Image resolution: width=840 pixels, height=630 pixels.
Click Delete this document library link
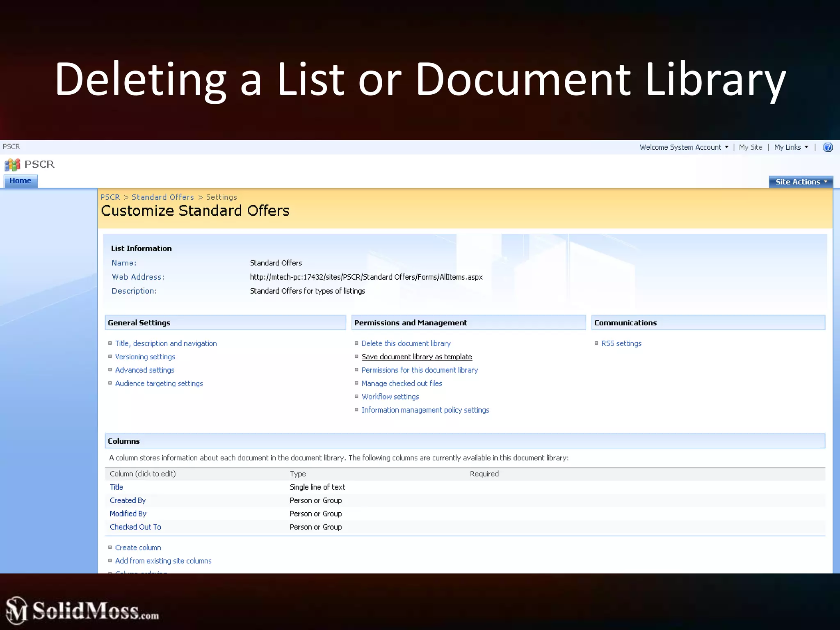click(406, 343)
